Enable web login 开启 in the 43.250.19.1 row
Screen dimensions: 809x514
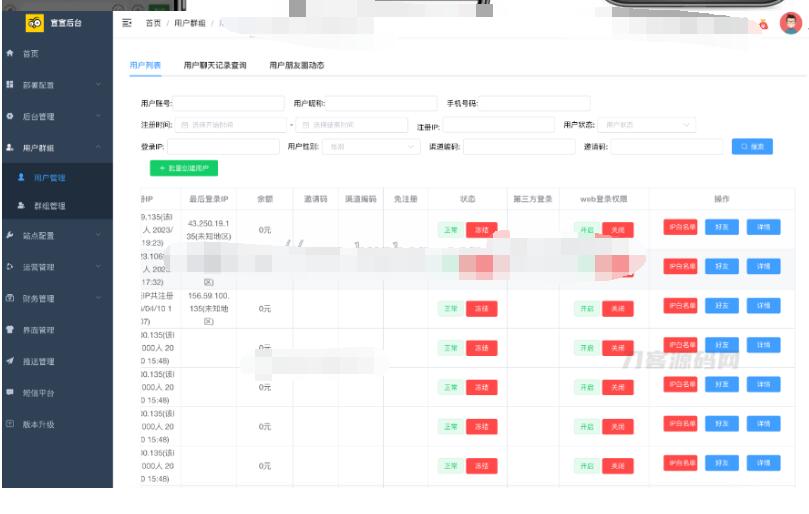point(587,230)
